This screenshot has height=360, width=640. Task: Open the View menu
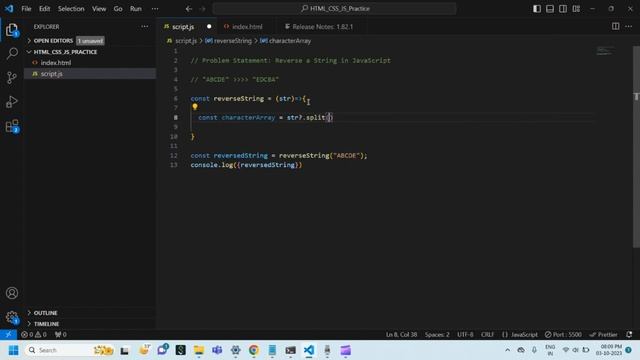point(99,9)
